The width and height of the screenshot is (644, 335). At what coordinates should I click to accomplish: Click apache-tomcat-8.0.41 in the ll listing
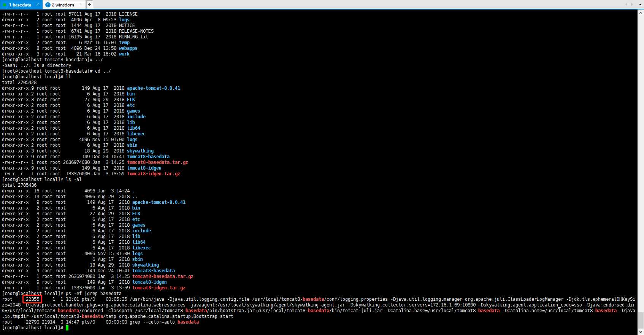click(154, 88)
